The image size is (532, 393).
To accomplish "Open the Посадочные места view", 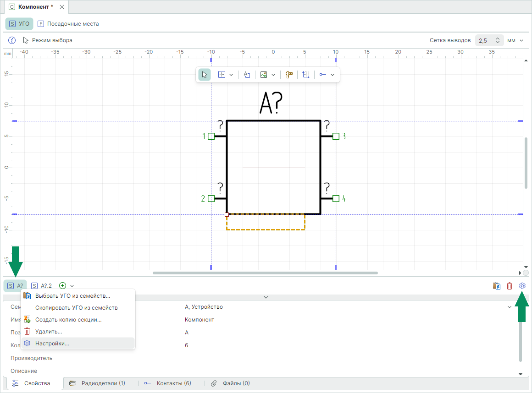I will (68, 24).
